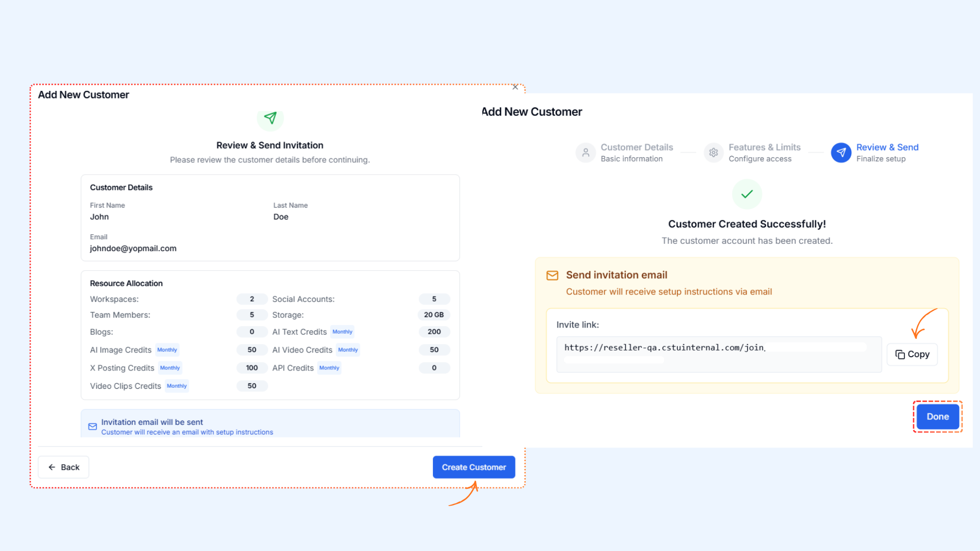This screenshot has height=551, width=980.
Task: Click the mail icon in the invitation notice
Action: click(x=92, y=427)
